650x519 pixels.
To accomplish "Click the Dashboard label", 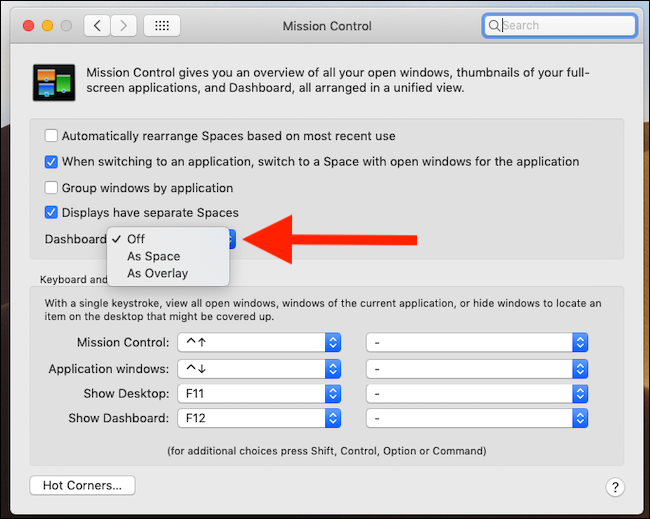I will [x=75, y=239].
